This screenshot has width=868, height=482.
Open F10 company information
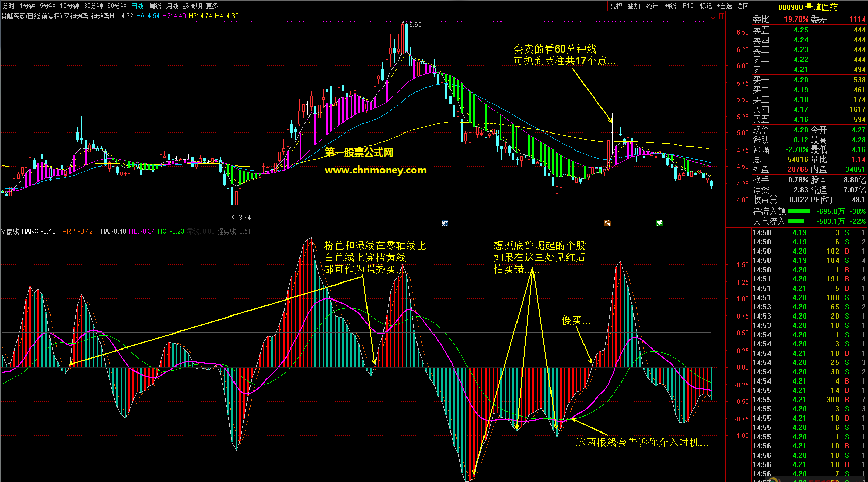(688, 6)
